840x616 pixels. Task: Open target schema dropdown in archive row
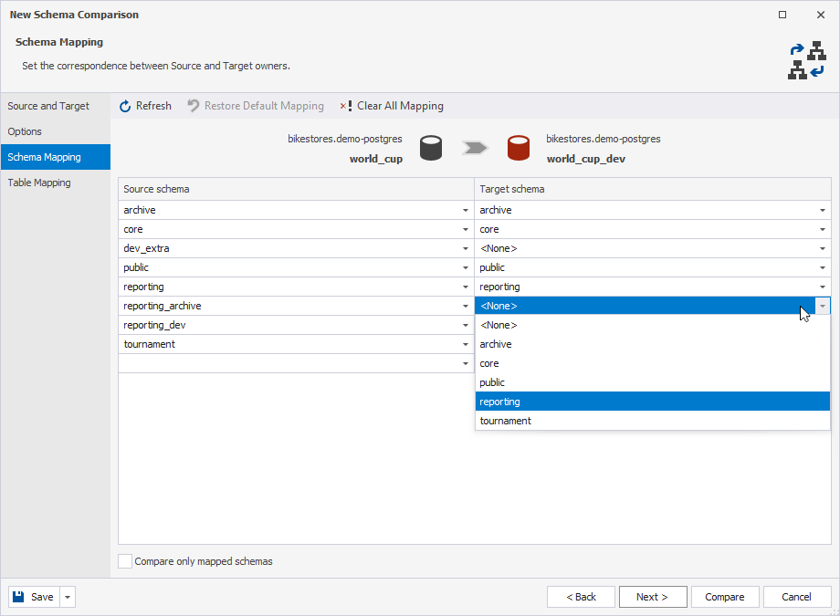coord(823,211)
